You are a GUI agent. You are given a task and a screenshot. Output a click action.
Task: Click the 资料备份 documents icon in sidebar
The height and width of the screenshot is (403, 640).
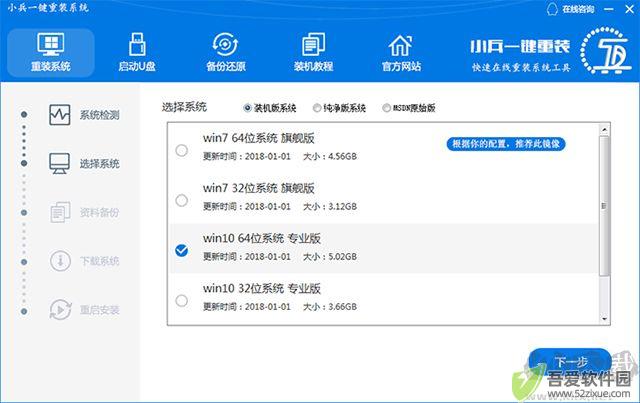60,212
